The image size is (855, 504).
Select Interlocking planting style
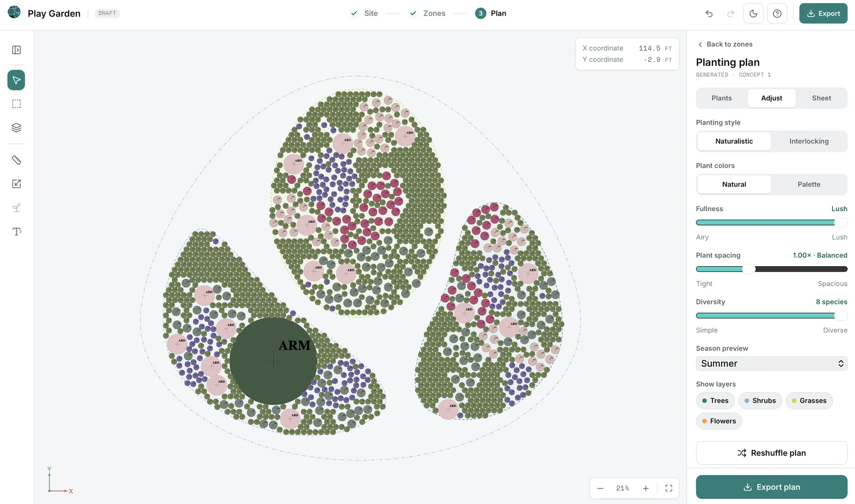809,141
